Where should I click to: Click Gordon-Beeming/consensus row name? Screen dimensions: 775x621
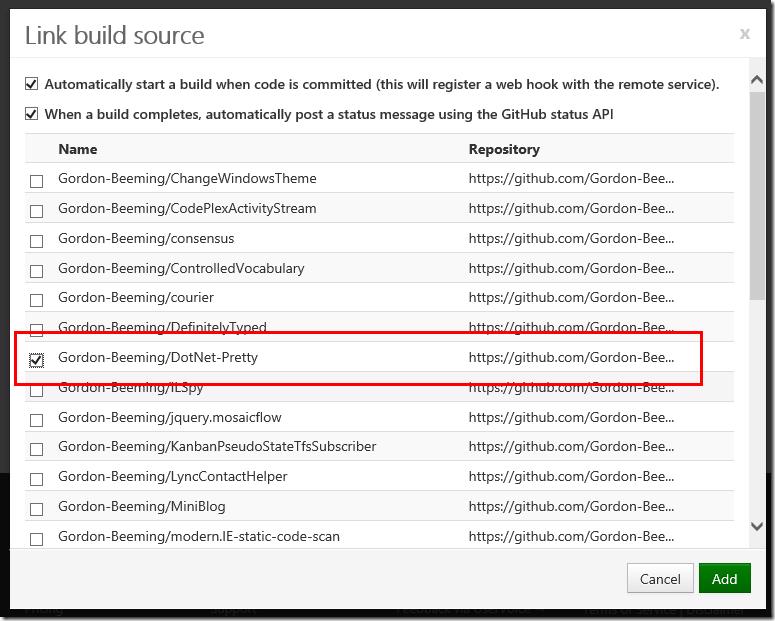[x=146, y=238]
